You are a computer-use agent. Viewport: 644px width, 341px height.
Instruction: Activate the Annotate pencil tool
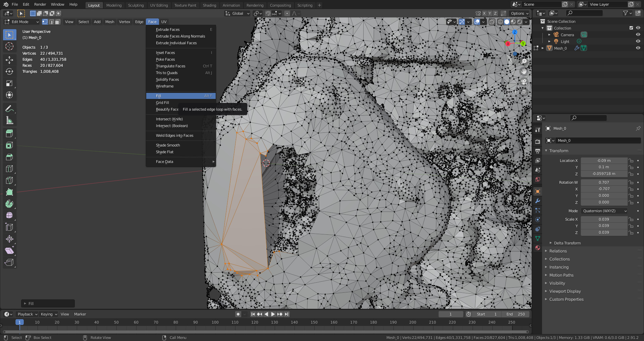click(9, 109)
